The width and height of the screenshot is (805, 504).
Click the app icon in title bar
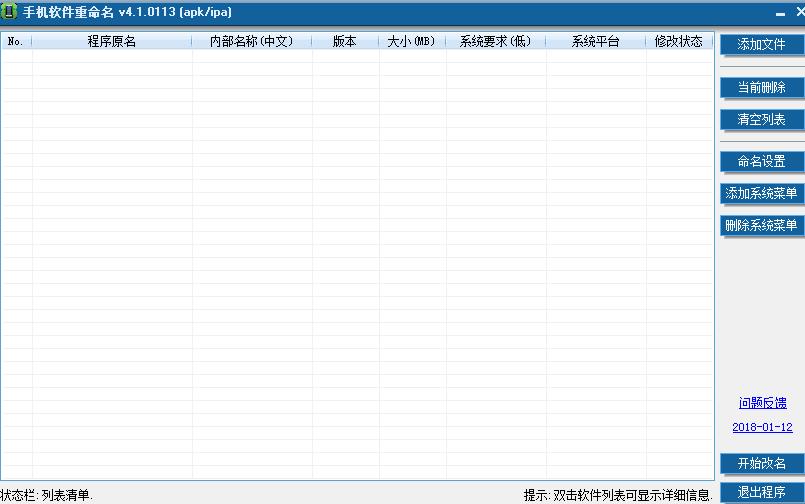pyautogui.click(x=9, y=11)
